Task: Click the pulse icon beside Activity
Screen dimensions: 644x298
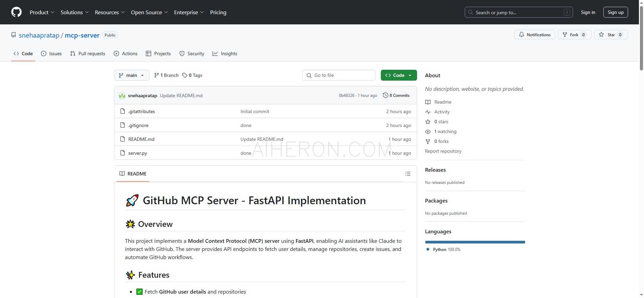Action: click(428, 112)
